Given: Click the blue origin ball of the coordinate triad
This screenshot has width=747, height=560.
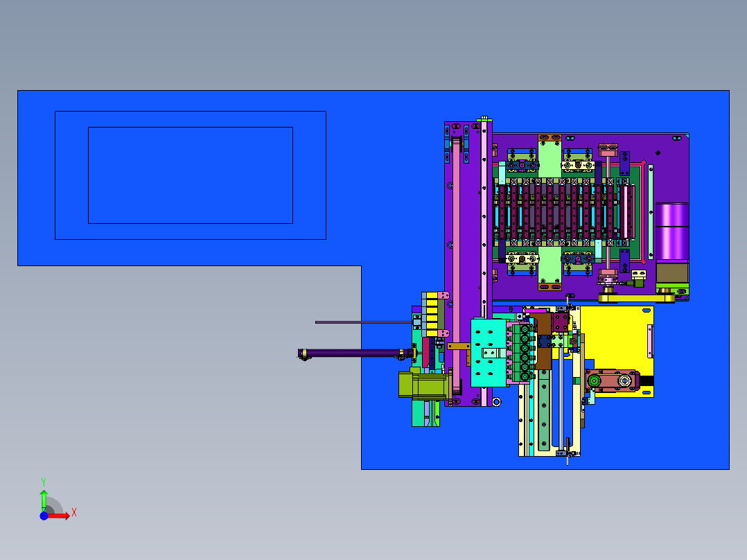Looking at the screenshot, I should (44, 516).
